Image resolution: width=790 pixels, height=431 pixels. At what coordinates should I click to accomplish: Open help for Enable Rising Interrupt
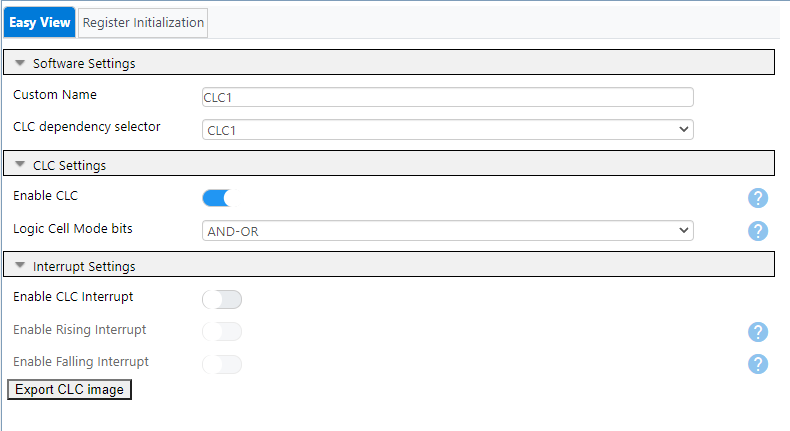(757, 332)
